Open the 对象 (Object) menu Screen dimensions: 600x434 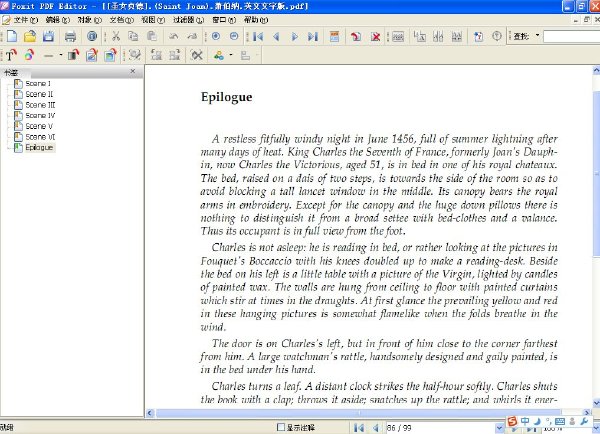click(90, 20)
